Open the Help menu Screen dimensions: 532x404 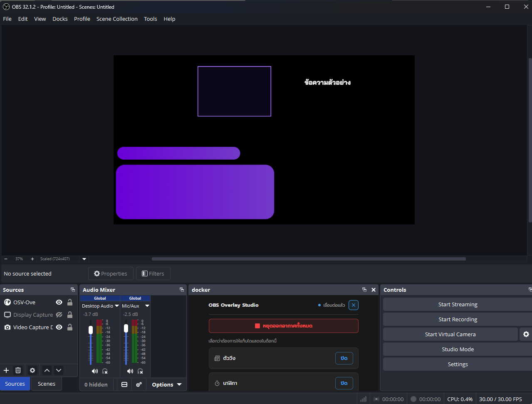click(x=169, y=19)
